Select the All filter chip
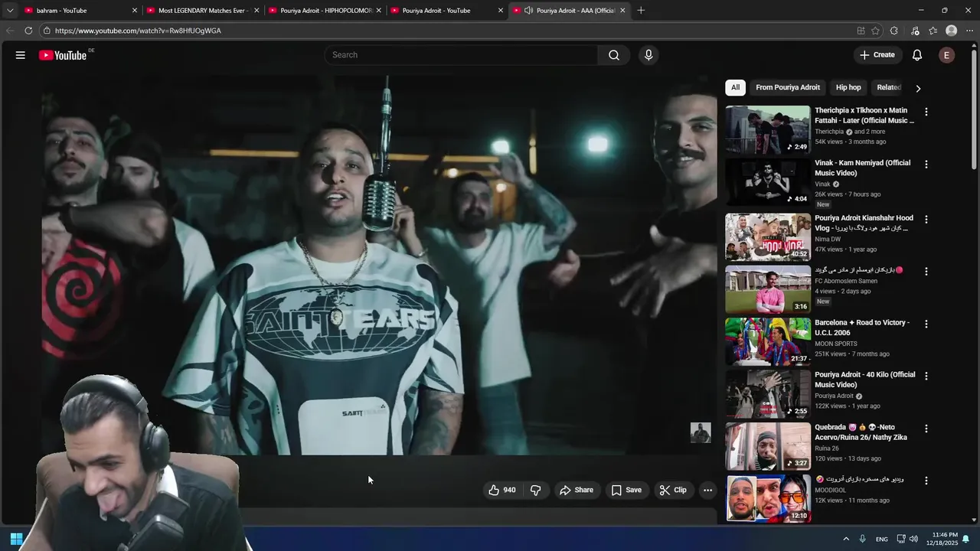 (x=735, y=87)
